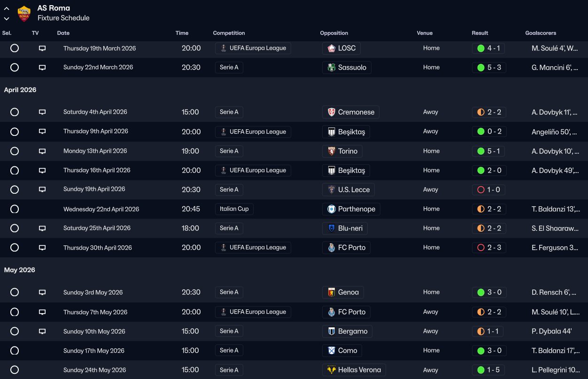Click the up chevron beside AS Roma
588x379 pixels.
click(x=7, y=8)
